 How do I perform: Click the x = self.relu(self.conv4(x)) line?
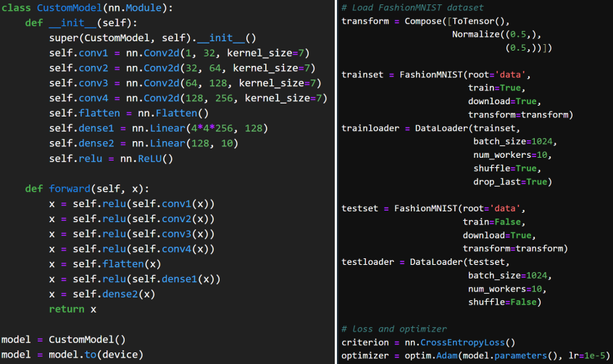[132, 249]
